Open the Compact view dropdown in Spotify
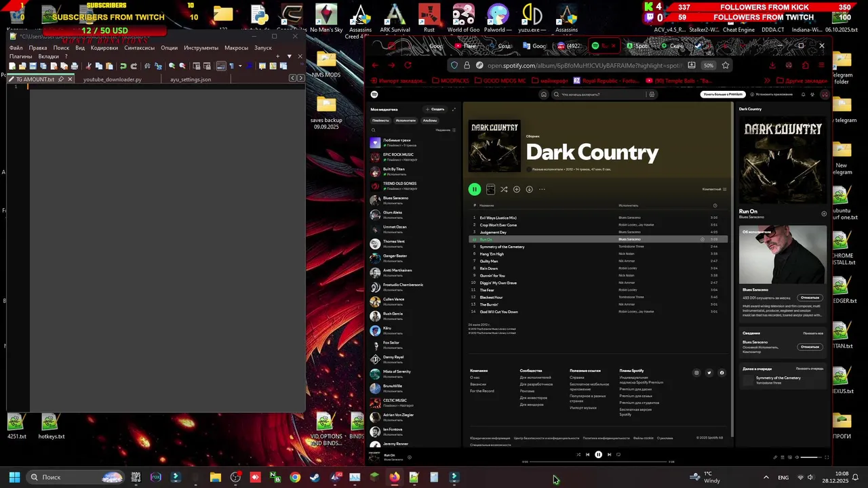This screenshot has height=488, width=868. pos(714,189)
